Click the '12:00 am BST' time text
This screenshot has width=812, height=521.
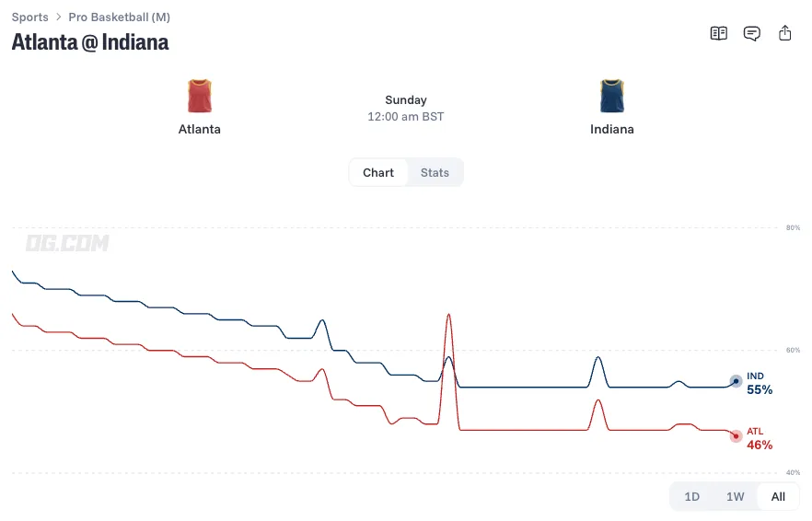click(x=405, y=117)
